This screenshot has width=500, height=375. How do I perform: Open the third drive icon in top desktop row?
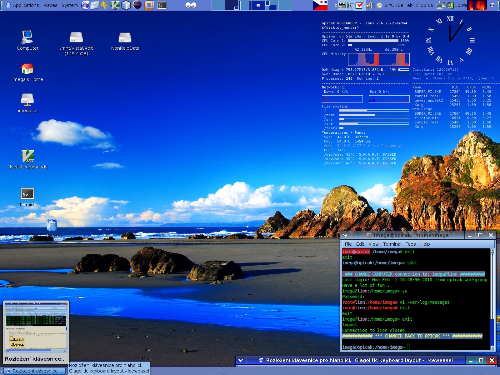pyautogui.click(x=125, y=37)
